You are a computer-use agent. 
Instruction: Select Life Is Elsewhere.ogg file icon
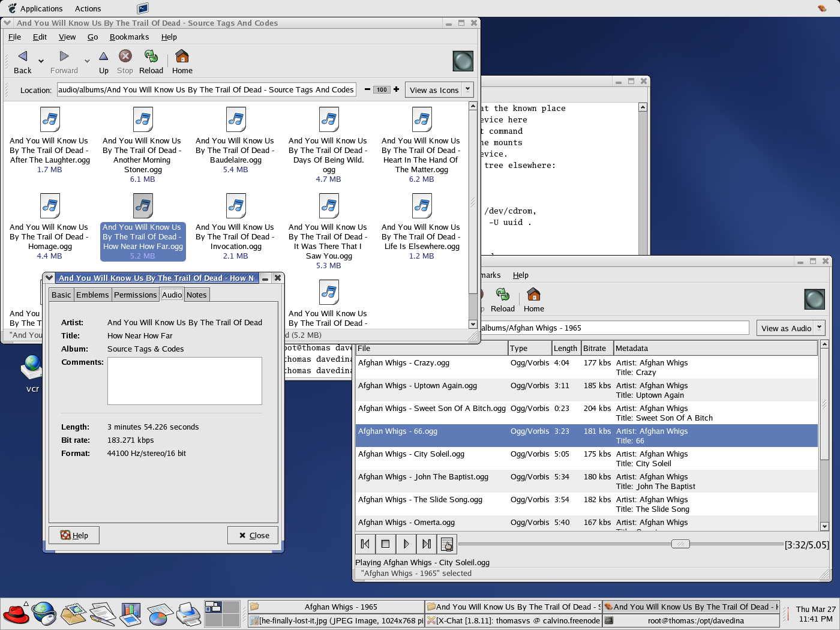click(x=422, y=206)
